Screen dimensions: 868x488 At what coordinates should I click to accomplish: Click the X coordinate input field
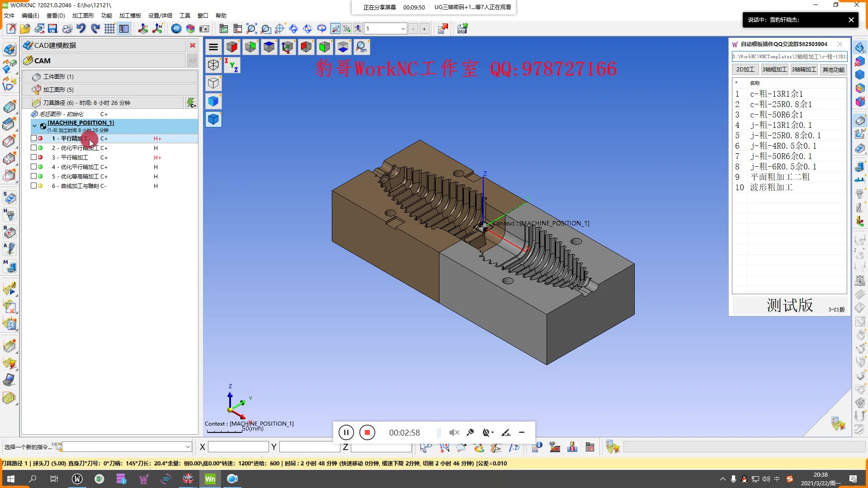(x=238, y=447)
